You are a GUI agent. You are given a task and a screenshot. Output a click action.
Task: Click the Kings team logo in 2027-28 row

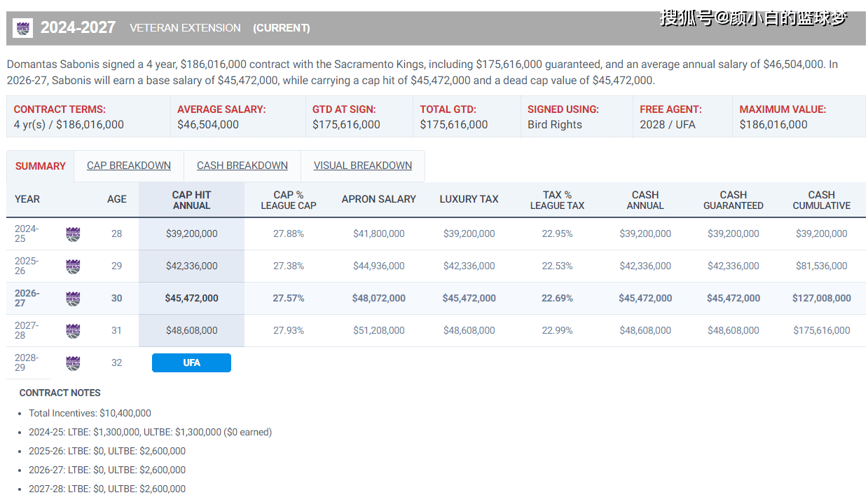(73, 331)
